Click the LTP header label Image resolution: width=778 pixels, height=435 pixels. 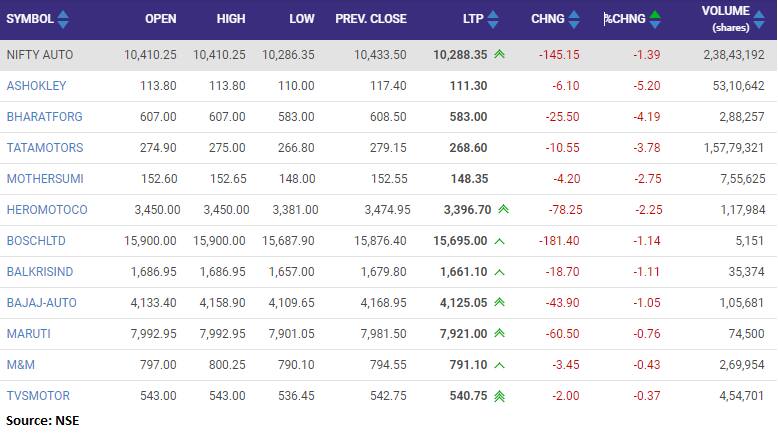(x=473, y=19)
